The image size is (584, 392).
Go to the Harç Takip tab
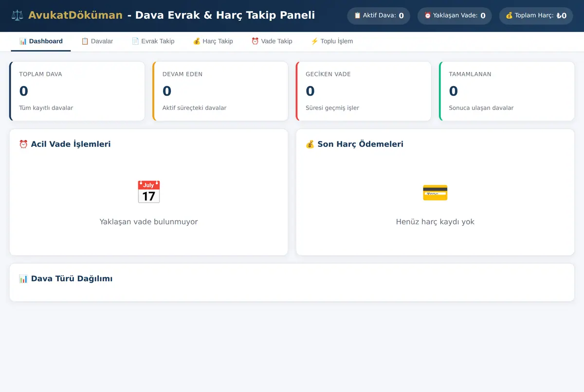(x=213, y=41)
